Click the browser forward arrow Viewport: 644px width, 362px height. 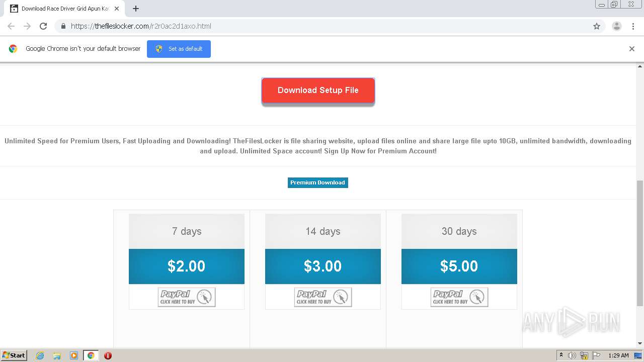(x=27, y=26)
